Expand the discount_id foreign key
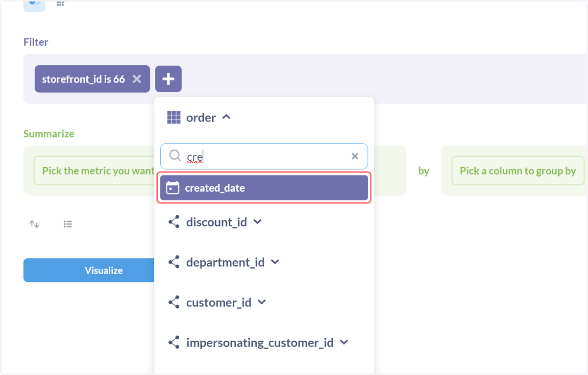 coord(258,222)
